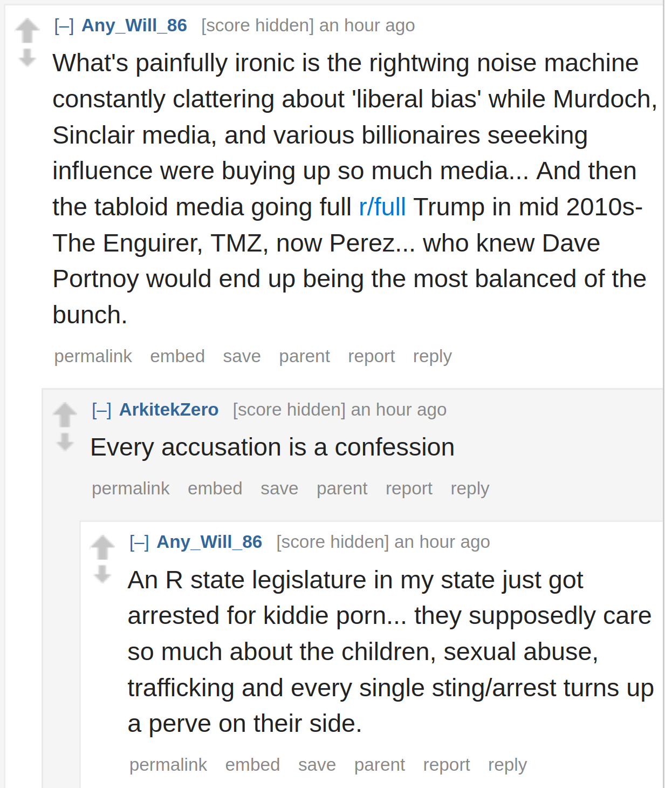
Task: Reply to ArkitekZero's confession comment
Action: tap(470, 488)
